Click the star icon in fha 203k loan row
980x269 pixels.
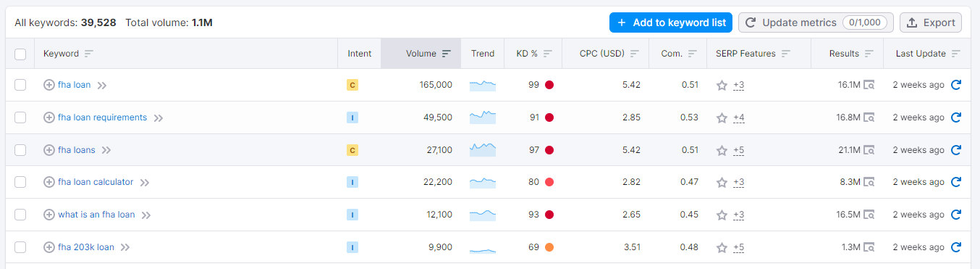[x=722, y=247]
